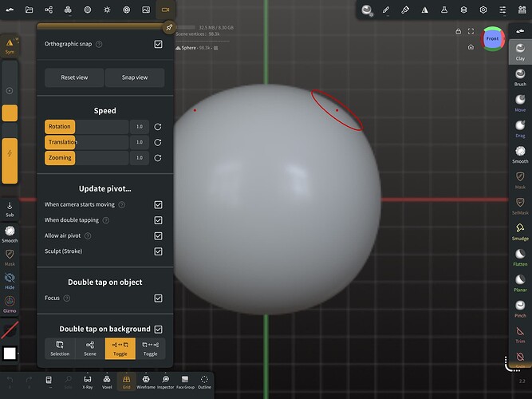
Task: Reset Rotation speed to default
Action: point(158,127)
